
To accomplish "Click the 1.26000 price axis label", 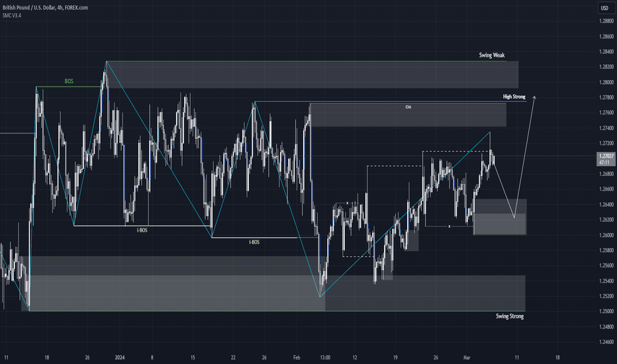I will tap(606, 236).
